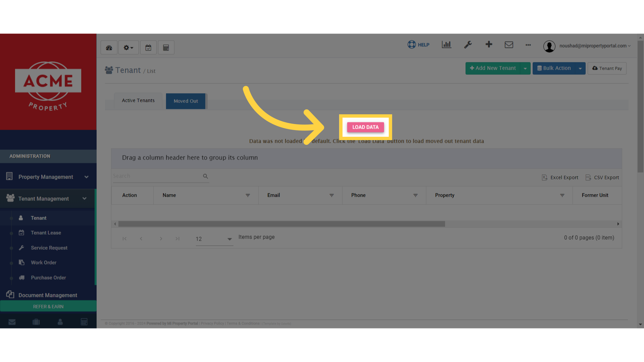Open the Email column filter icon

click(x=331, y=195)
